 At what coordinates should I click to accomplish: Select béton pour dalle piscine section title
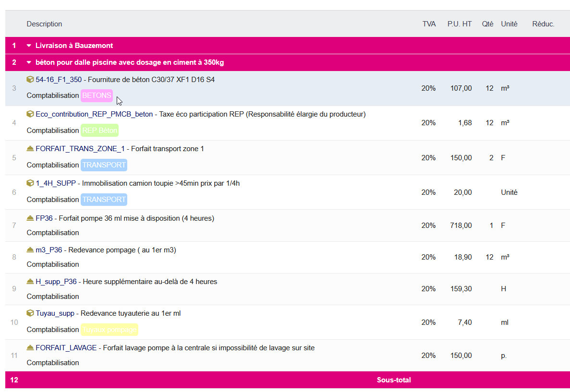pyautogui.click(x=130, y=62)
